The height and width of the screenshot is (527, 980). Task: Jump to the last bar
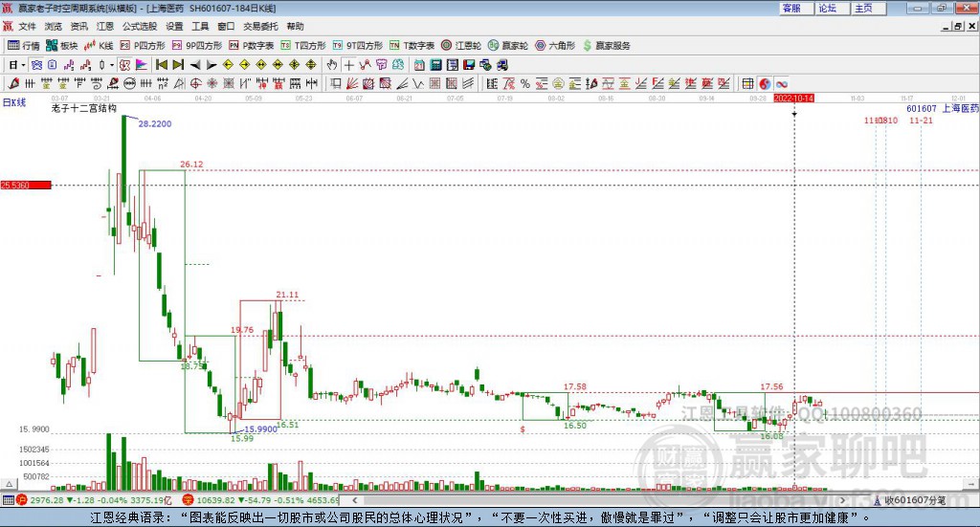[x=178, y=65]
